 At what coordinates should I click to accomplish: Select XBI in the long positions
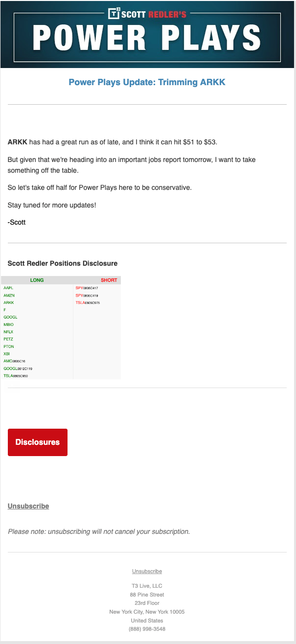point(6,353)
